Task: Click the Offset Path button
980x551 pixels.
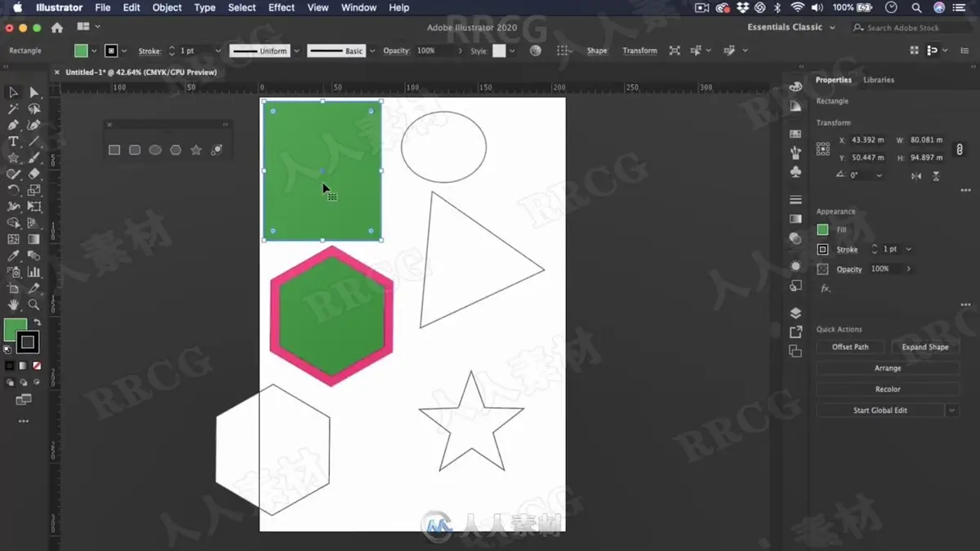Action: point(850,347)
